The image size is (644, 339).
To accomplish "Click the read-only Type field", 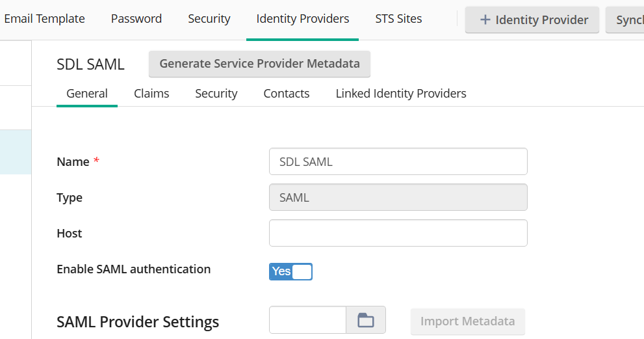I will coord(398,197).
